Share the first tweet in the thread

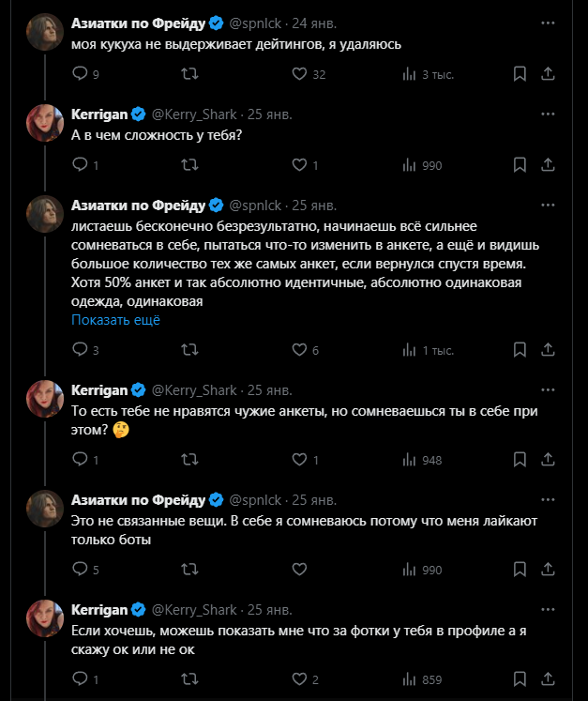pyautogui.click(x=547, y=74)
